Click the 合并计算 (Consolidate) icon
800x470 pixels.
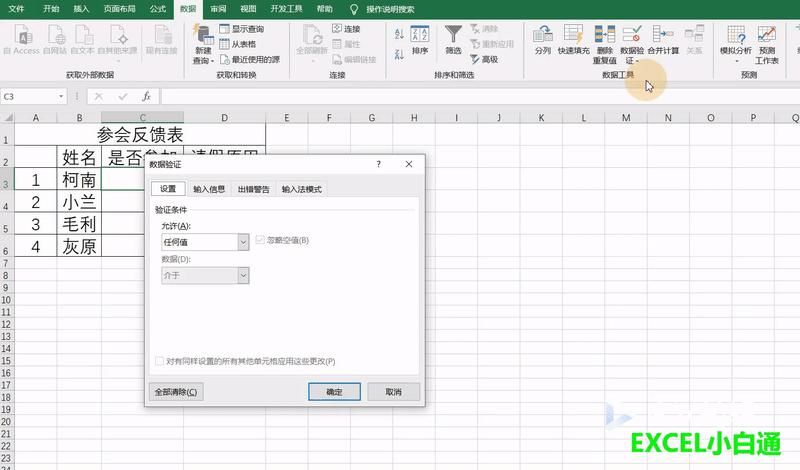(x=663, y=35)
